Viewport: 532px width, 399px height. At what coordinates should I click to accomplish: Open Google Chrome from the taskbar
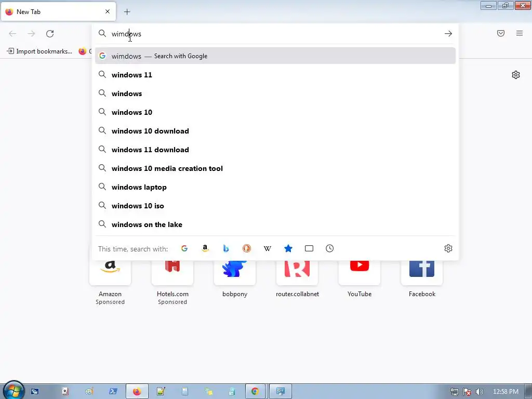tap(255, 392)
